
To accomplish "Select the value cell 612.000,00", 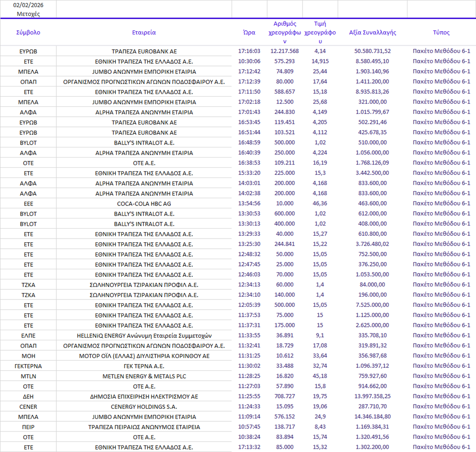I will (x=373, y=213).
